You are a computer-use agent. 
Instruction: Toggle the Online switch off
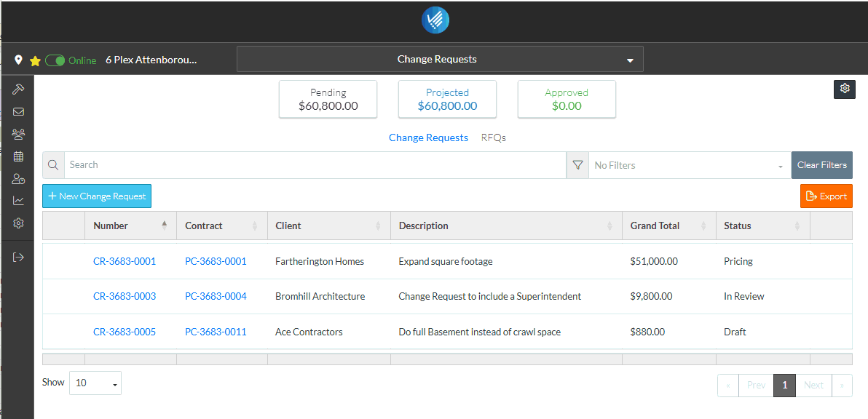coord(55,60)
